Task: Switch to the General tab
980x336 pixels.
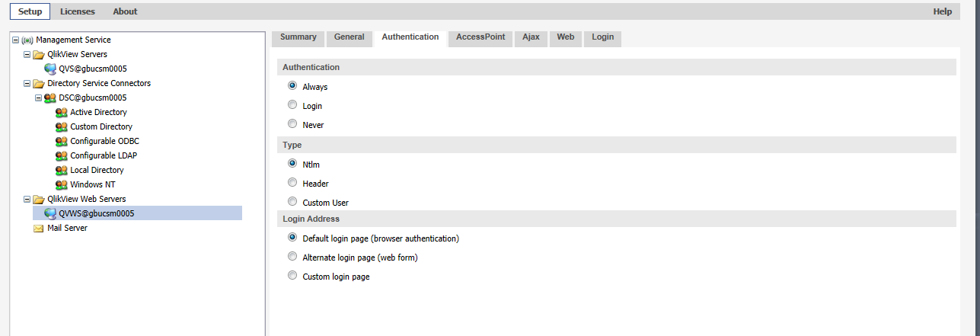Action: point(350,37)
